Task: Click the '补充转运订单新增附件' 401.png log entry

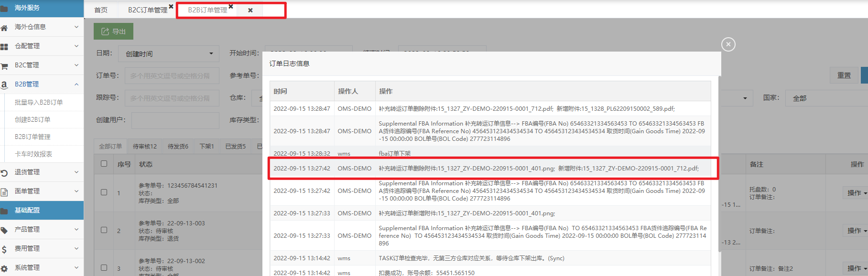Action: pos(467,213)
